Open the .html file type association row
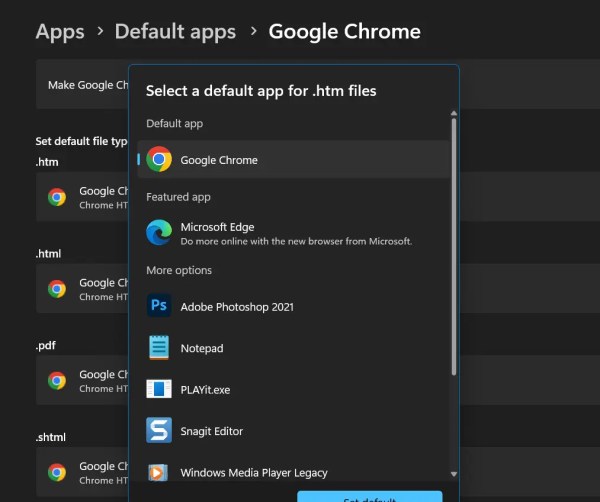 pos(80,289)
